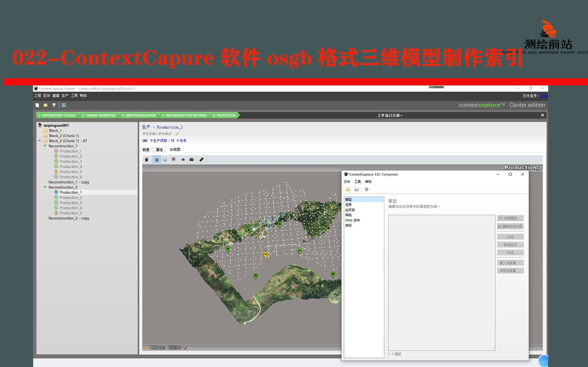Click the Home view icon in 3D toolbar
This screenshot has height=367, width=588.
coord(147,160)
